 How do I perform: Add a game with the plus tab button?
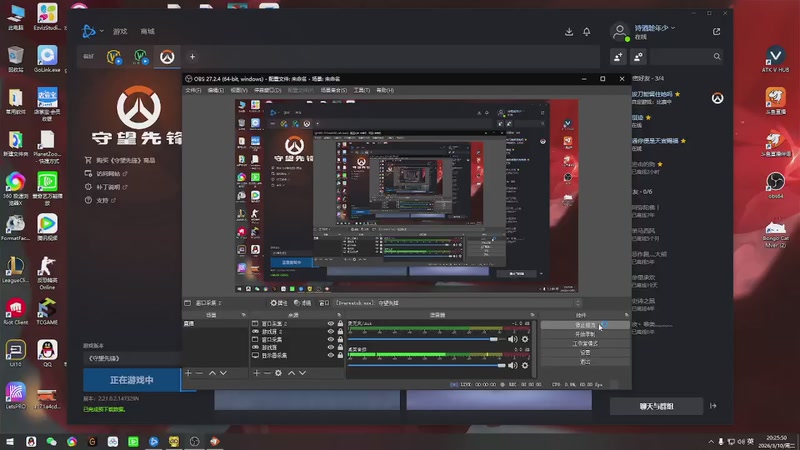click(x=192, y=57)
